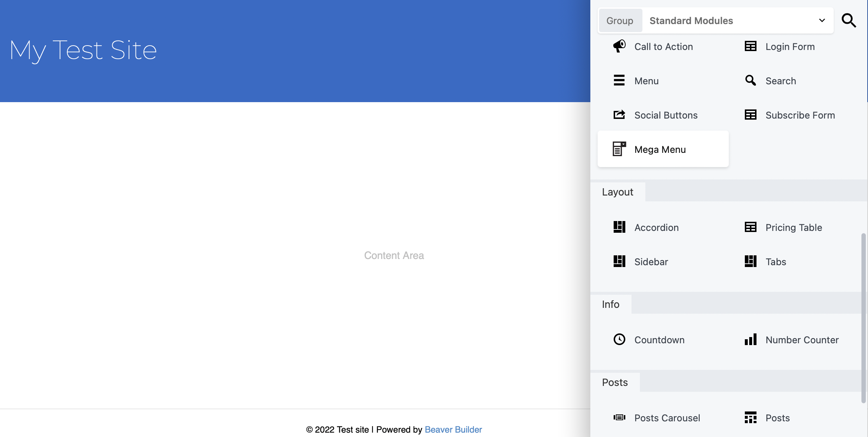Click the search magnifier icon in the panel header
This screenshot has height=437, width=868.
coord(848,20)
